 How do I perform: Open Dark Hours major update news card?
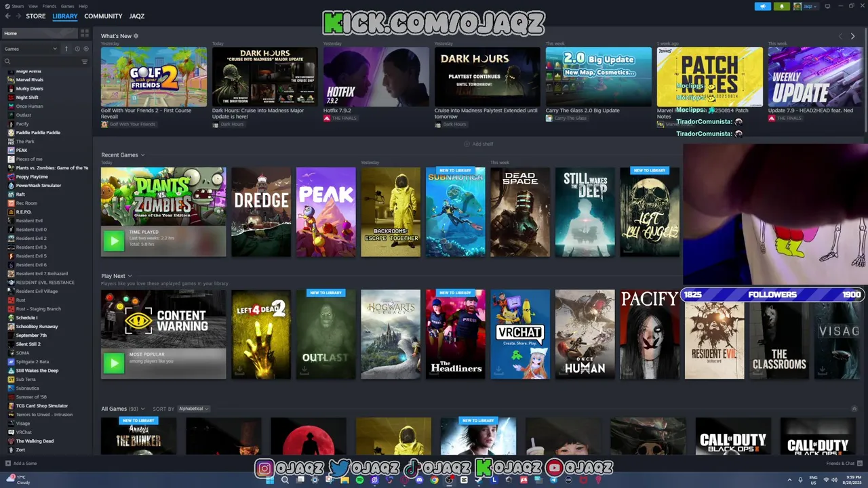coord(265,77)
